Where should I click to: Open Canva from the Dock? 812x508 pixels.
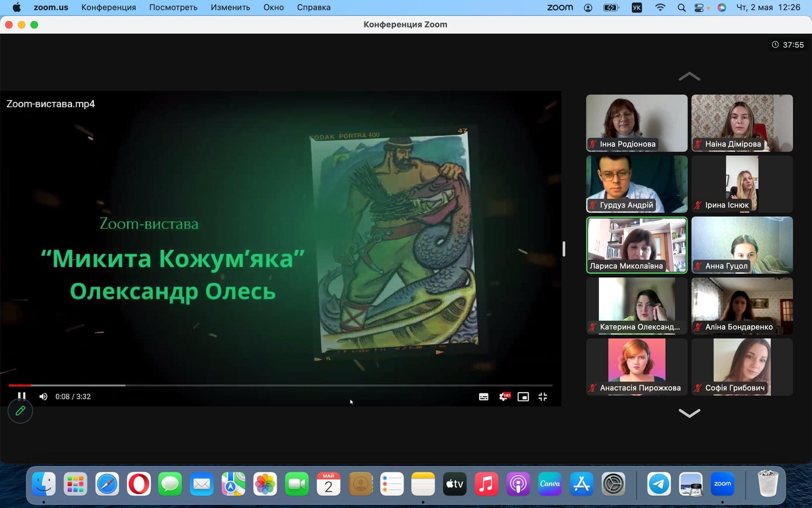point(550,484)
